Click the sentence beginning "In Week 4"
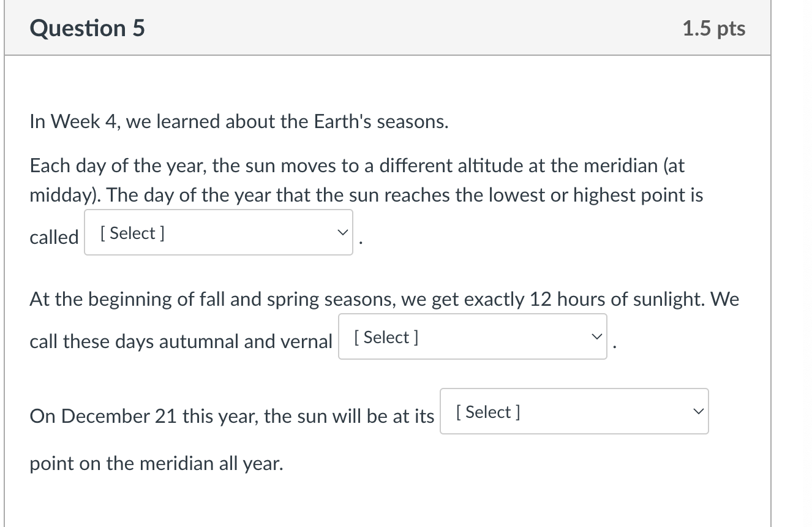The height and width of the screenshot is (527, 812). point(239,121)
